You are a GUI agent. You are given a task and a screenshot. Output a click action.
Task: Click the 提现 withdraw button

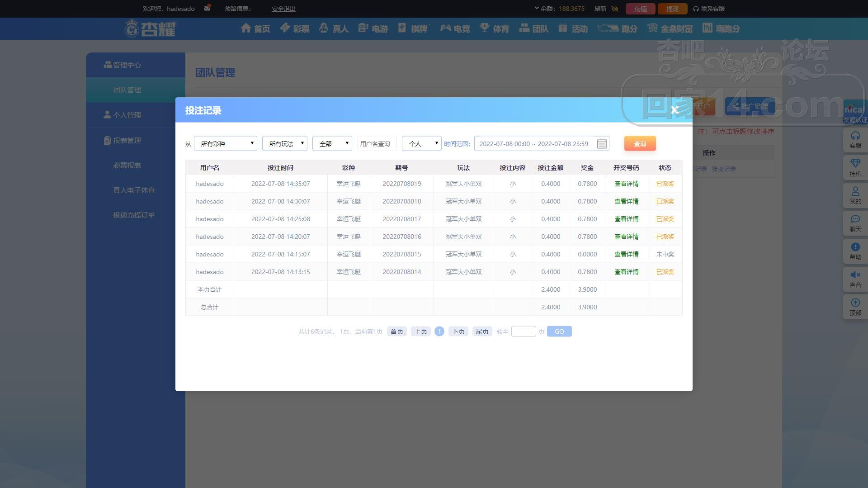(x=672, y=9)
